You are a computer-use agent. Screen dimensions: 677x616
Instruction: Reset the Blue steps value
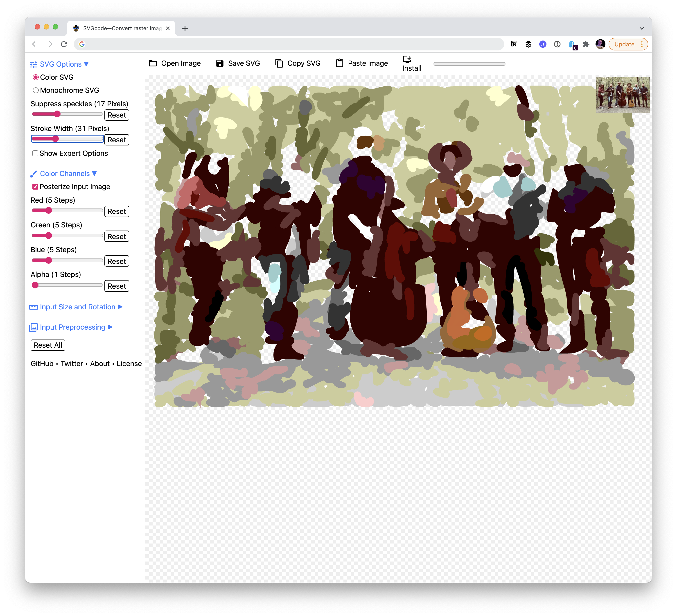pos(117,261)
